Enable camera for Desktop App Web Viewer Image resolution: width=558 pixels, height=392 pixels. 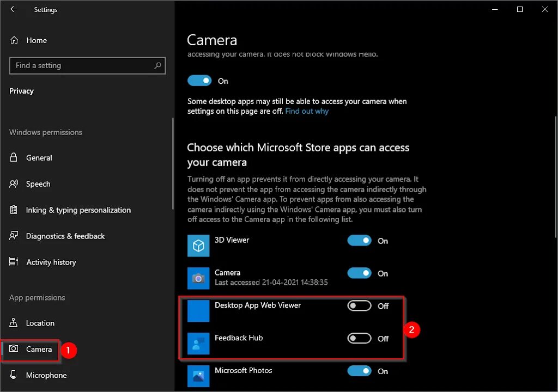tap(360, 305)
